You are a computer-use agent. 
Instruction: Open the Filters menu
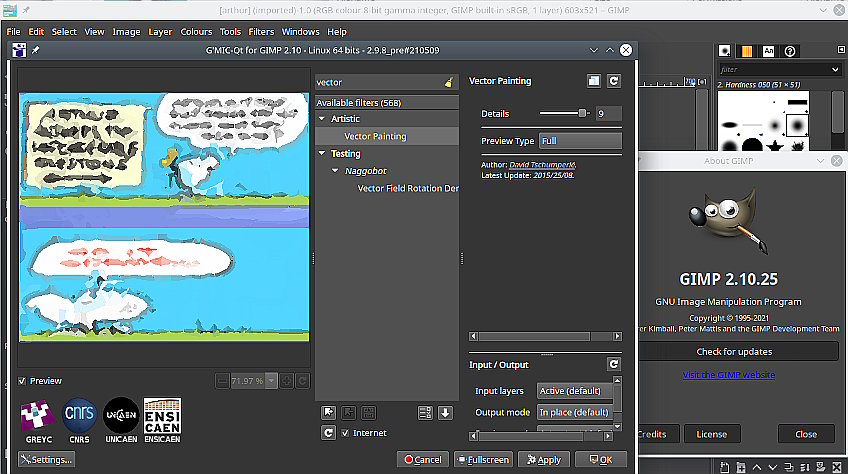click(x=261, y=32)
